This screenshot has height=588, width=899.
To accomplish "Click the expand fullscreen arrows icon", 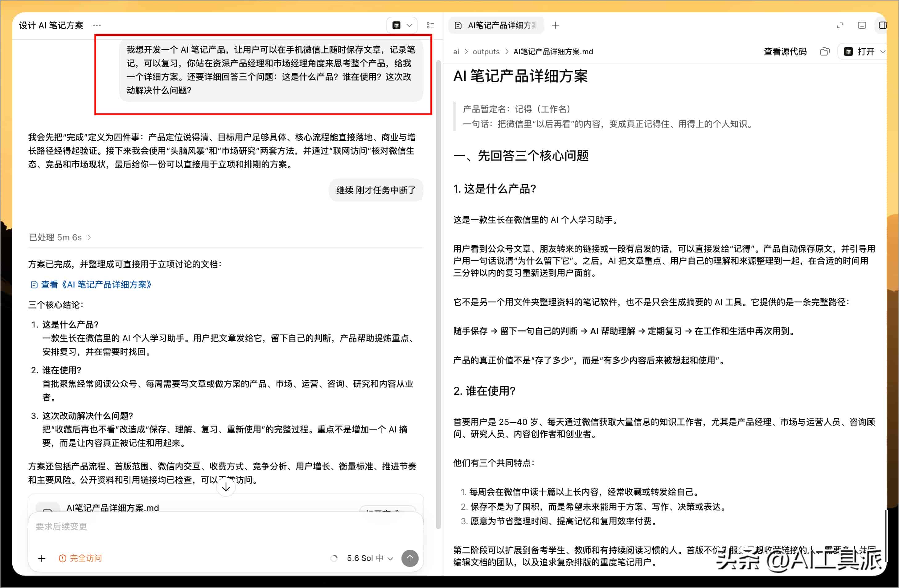I will pyautogui.click(x=840, y=25).
